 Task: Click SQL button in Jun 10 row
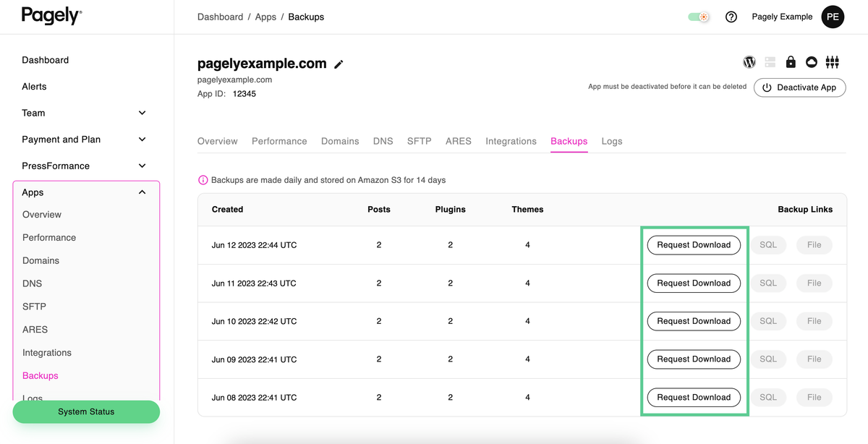click(768, 321)
